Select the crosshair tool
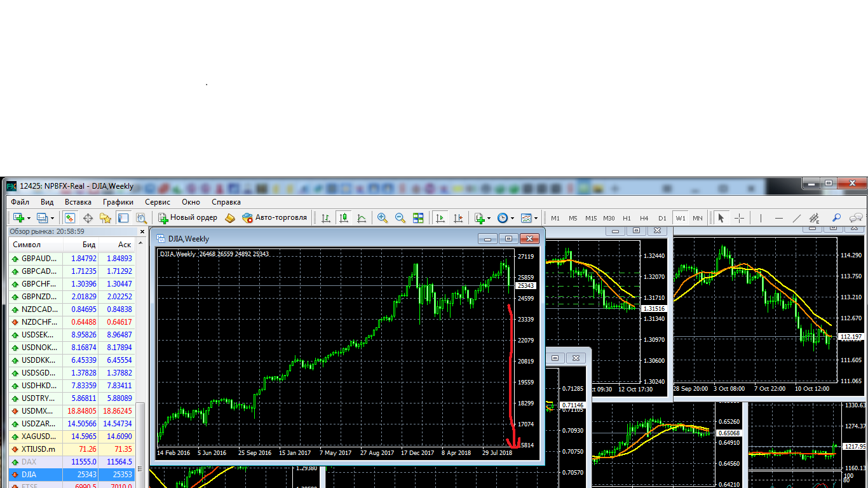The width and height of the screenshot is (868, 488). [739, 218]
